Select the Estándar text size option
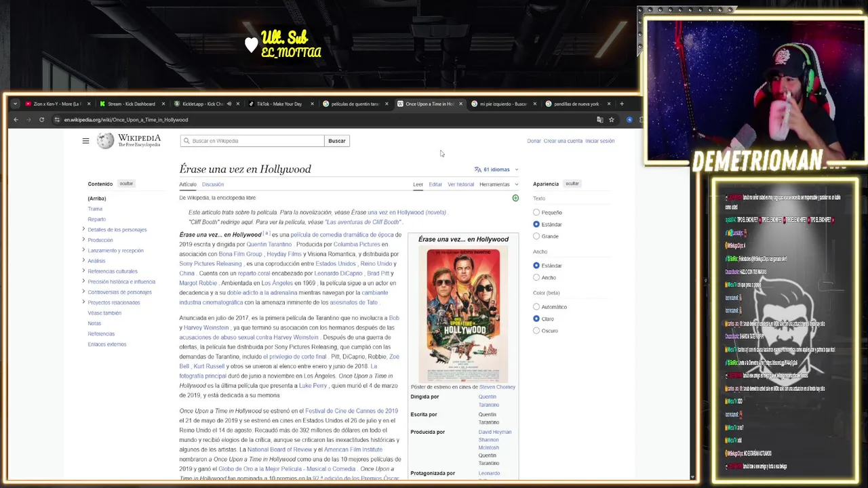868x488 pixels. (536, 224)
